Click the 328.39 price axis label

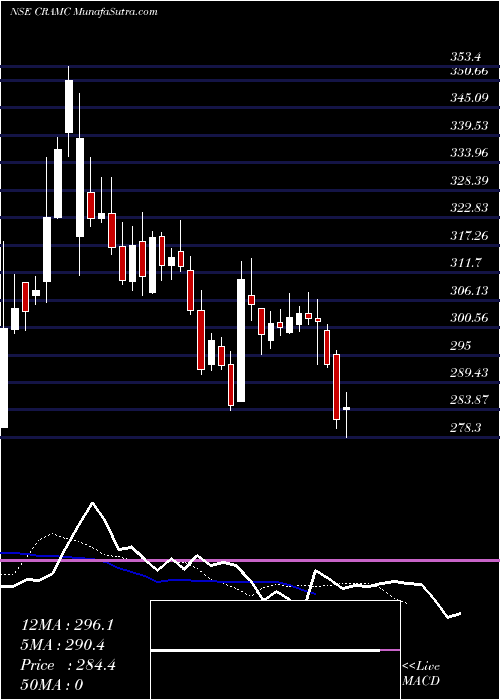(x=469, y=180)
